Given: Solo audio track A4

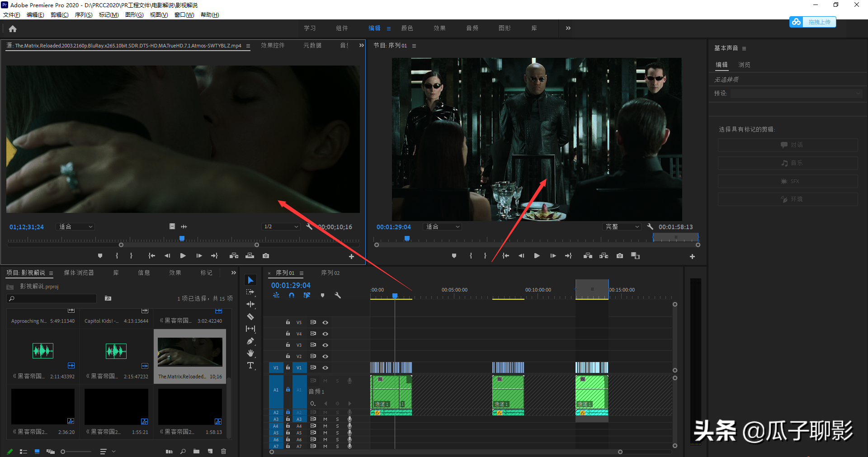Looking at the screenshot, I should pos(337,426).
